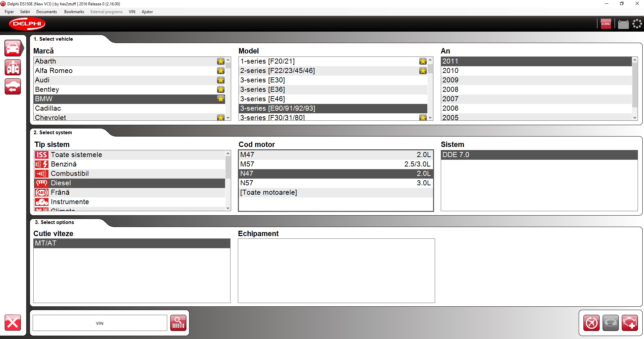Screen dimensions: 644x339
Task: Select model 3-series [E30]
Action: pos(333,80)
